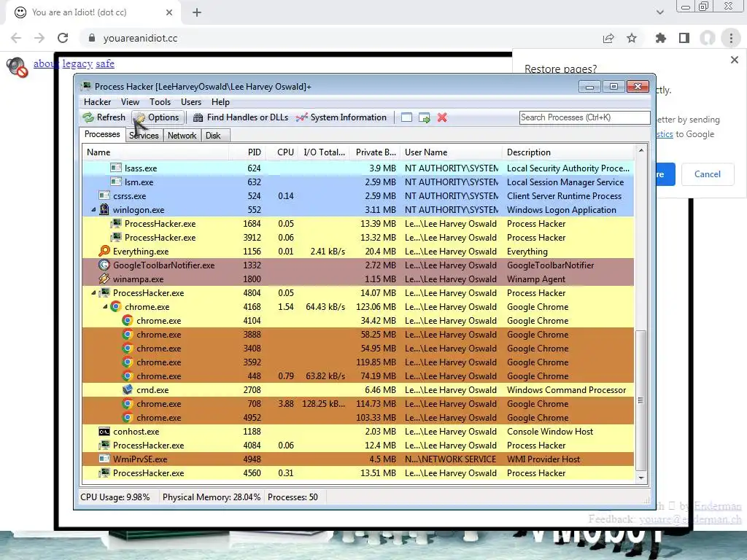Collapse the winlogon.exe tree node

[x=94, y=209]
